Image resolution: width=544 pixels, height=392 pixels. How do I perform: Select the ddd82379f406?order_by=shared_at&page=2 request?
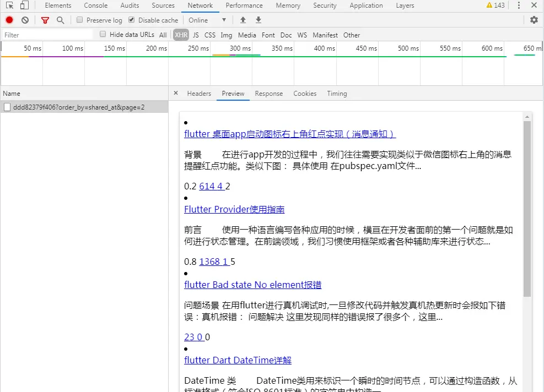pyautogui.click(x=84, y=107)
